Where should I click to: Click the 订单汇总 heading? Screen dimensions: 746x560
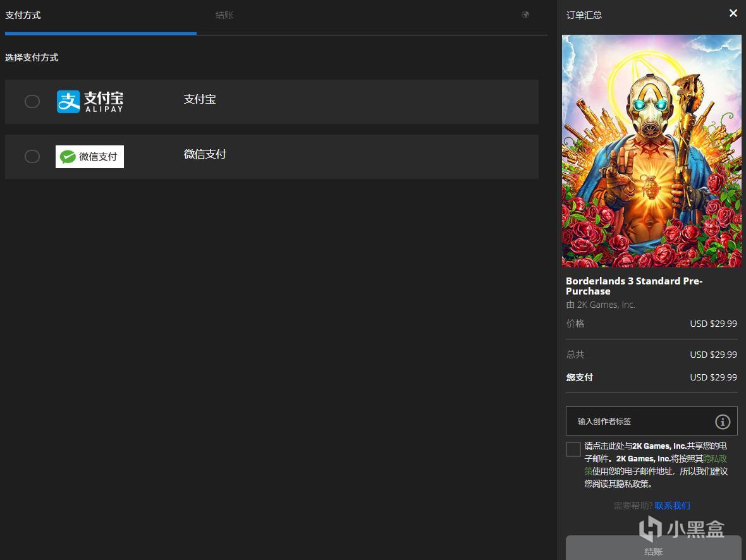584,15
